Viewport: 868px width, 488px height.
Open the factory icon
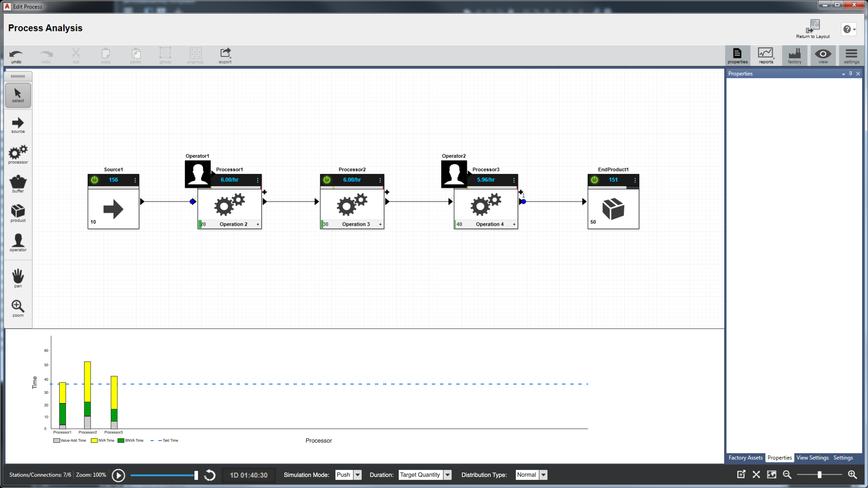click(x=794, y=56)
